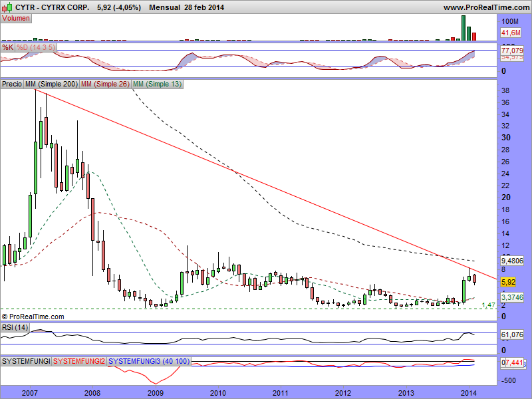Screen dimensions: 532x399
Task: Click the 9,4806 moving average value
Action: [512, 261]
